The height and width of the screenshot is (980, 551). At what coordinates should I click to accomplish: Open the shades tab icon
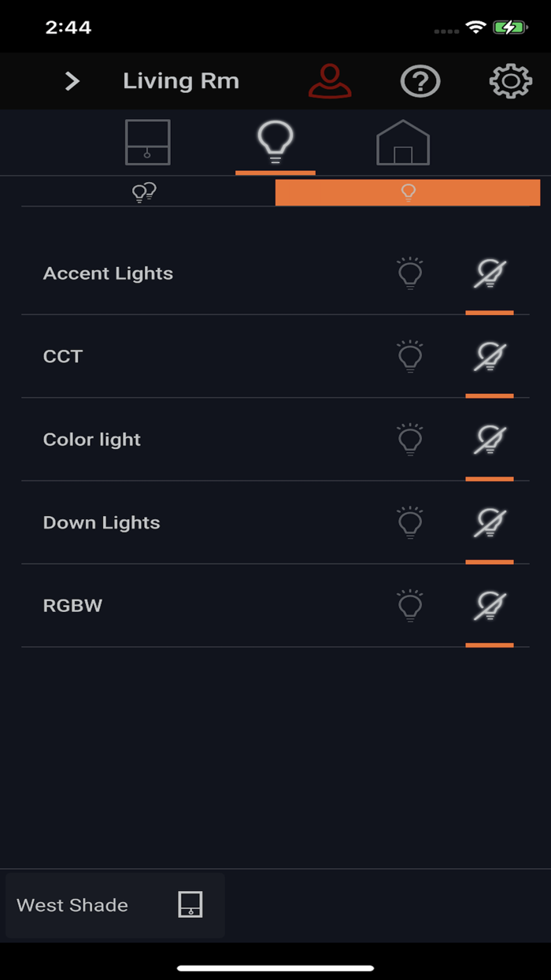point(147,143)
